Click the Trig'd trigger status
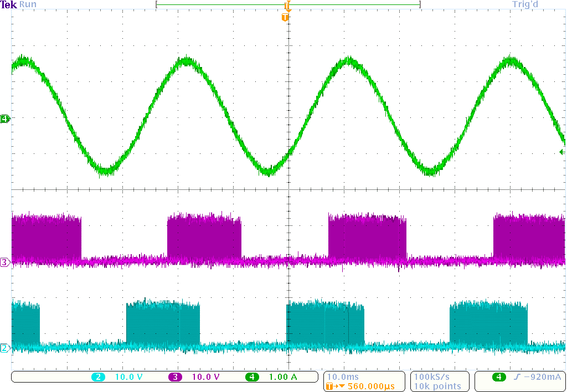 point(525,4)
